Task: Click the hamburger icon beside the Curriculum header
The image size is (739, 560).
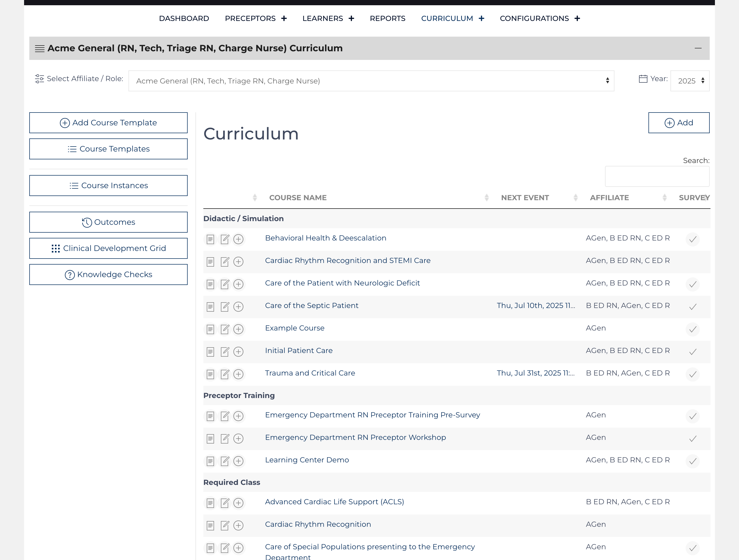Action: tap(40, 48)
